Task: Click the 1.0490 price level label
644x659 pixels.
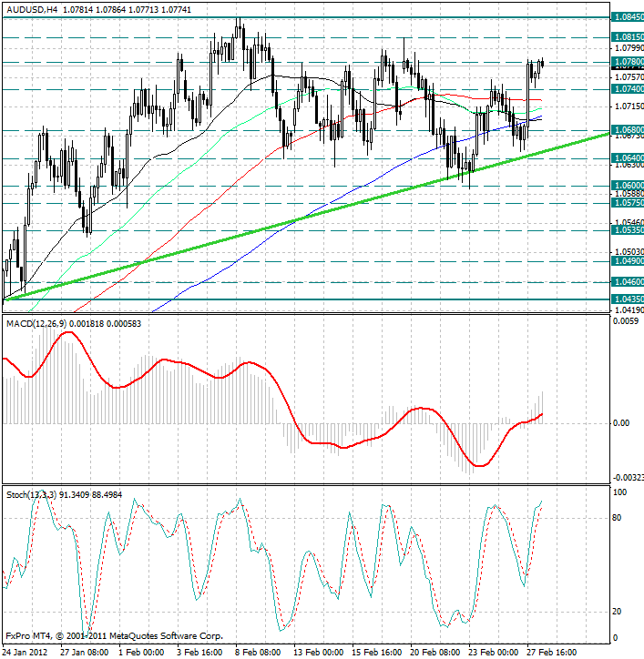Action: [x=628, y=261]
